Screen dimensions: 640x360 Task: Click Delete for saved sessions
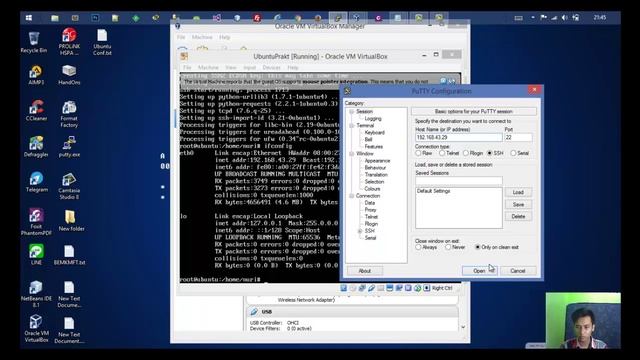pyautogui.click(x=518, y=217)
